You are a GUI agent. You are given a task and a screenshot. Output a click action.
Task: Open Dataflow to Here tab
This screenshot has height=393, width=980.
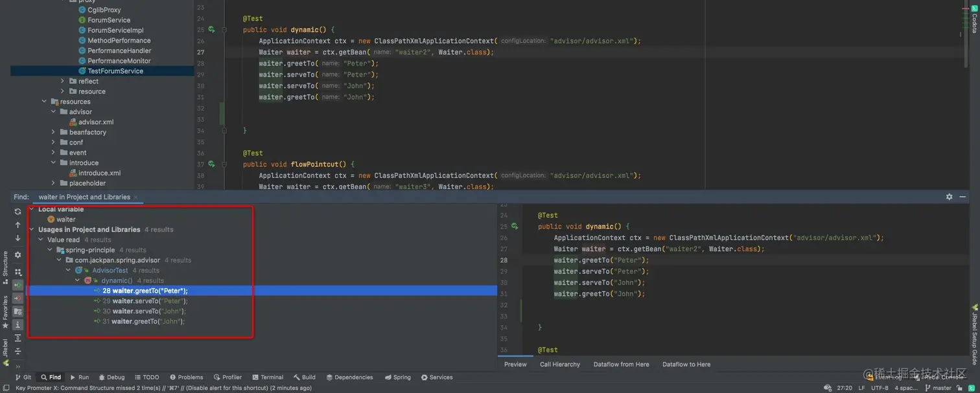686,365
